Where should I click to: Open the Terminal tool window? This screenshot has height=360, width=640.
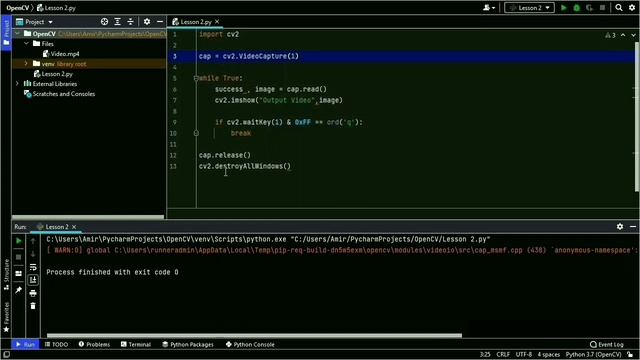136,344
